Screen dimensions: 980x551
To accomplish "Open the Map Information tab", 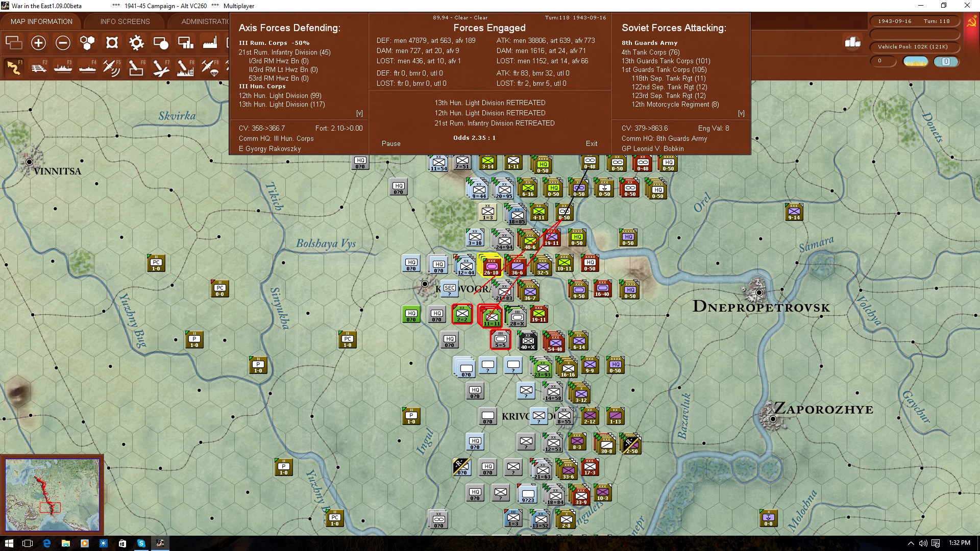I will click(41, 21).
